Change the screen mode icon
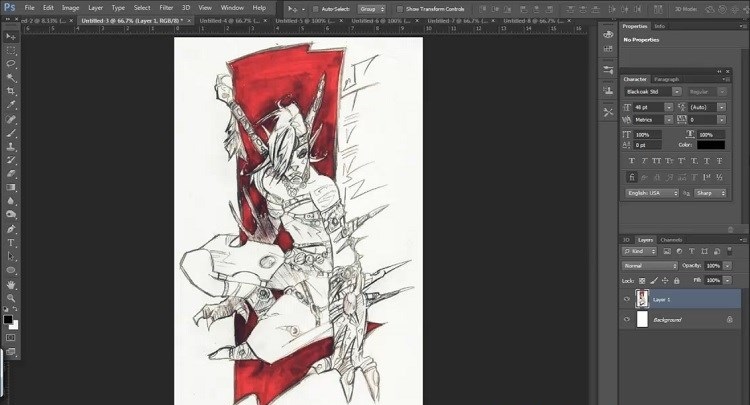 pyautogui.click(x=11, y=351)
